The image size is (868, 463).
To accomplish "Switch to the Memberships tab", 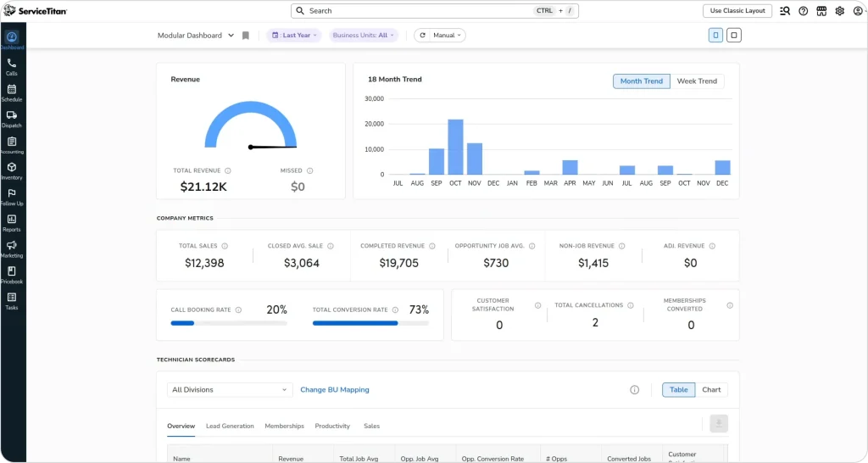I will (x=284, y=427).
